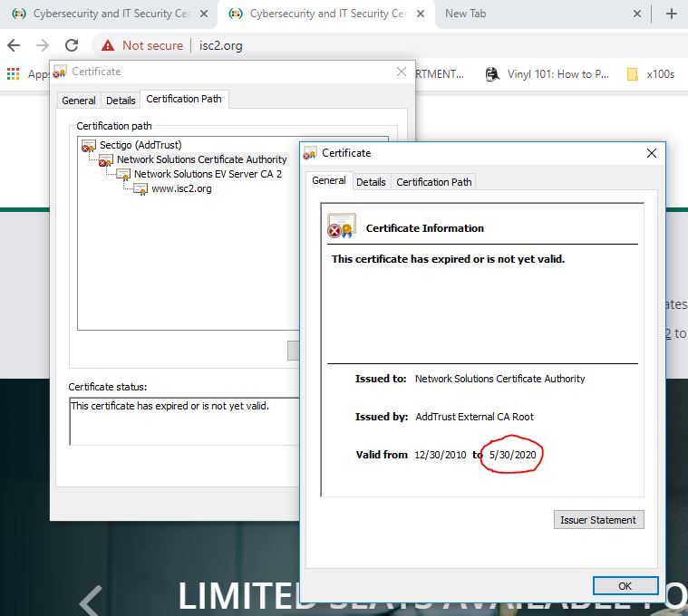Select Network Solutions EV Server CA 2
688x616 pixels.
[x=208, y=174]
